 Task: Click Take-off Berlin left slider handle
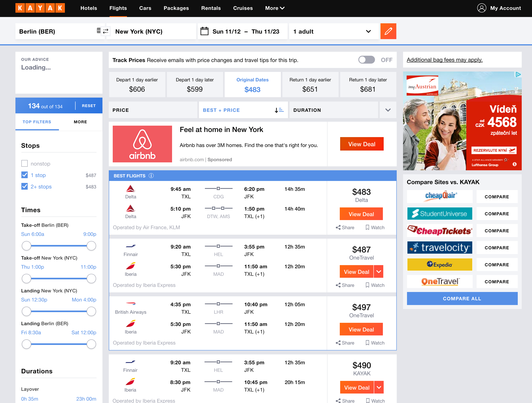[27, 246]
